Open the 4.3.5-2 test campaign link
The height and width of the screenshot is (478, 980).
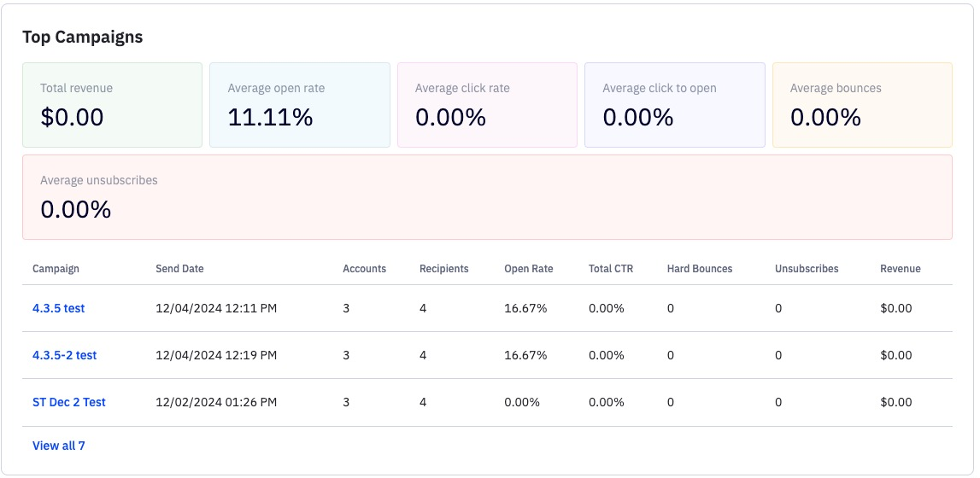click(64, 355)
